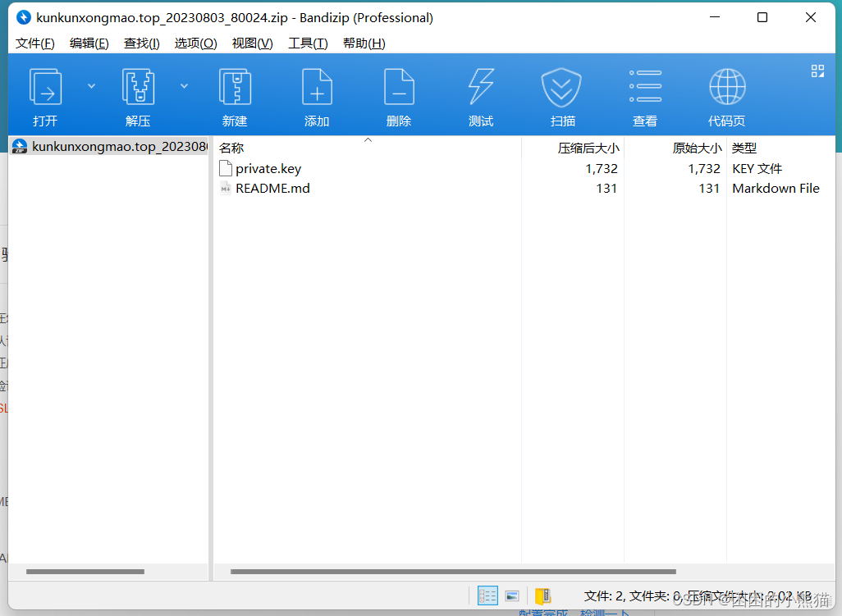This screenshot has height=616, width=842.
Task: Click the Open (打开) toolbar icon
Action: pyautogui.click(x=45, y=87)
